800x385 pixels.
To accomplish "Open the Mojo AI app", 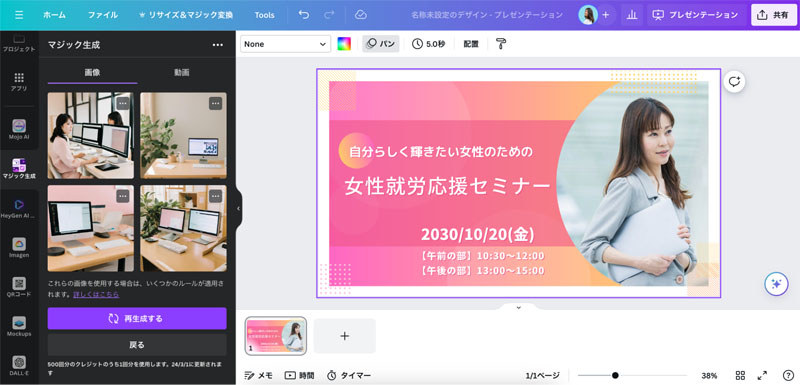I will (19, 130).
